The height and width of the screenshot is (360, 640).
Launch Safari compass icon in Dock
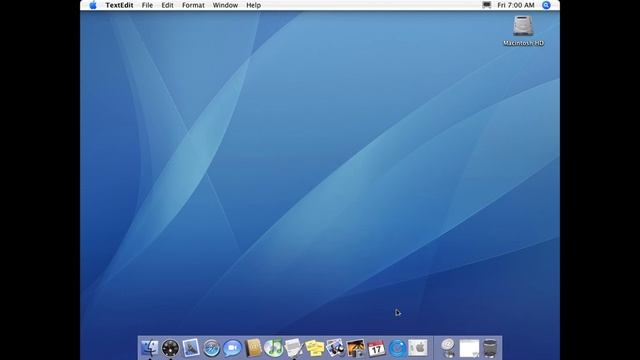pos(211,348)
